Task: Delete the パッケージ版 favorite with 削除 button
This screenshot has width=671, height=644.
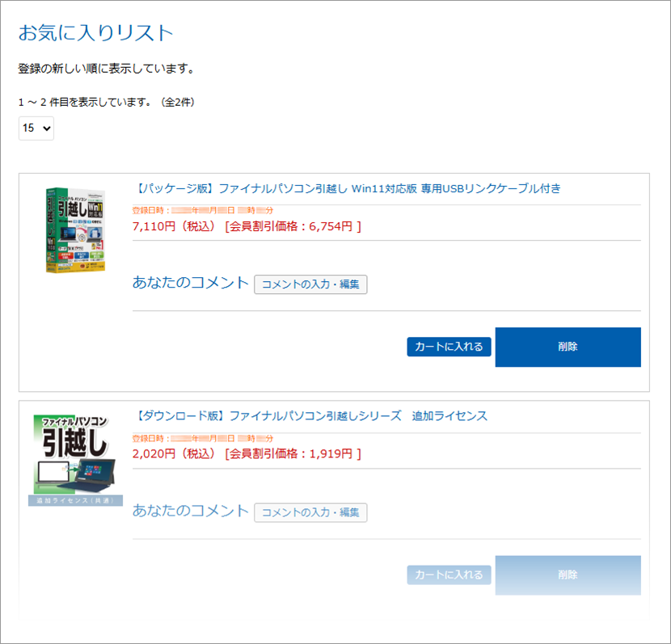Action: click(568, 347)
